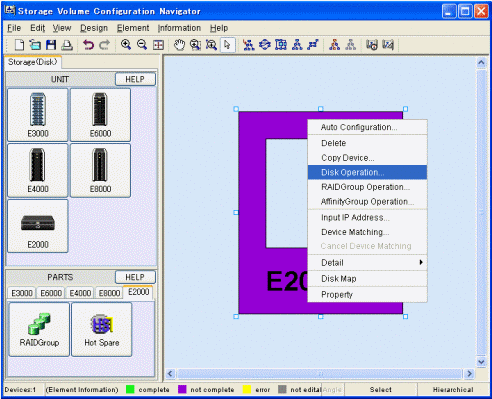
Task: Click the Undo arrow icon
Action: click(x=88, y=45)
